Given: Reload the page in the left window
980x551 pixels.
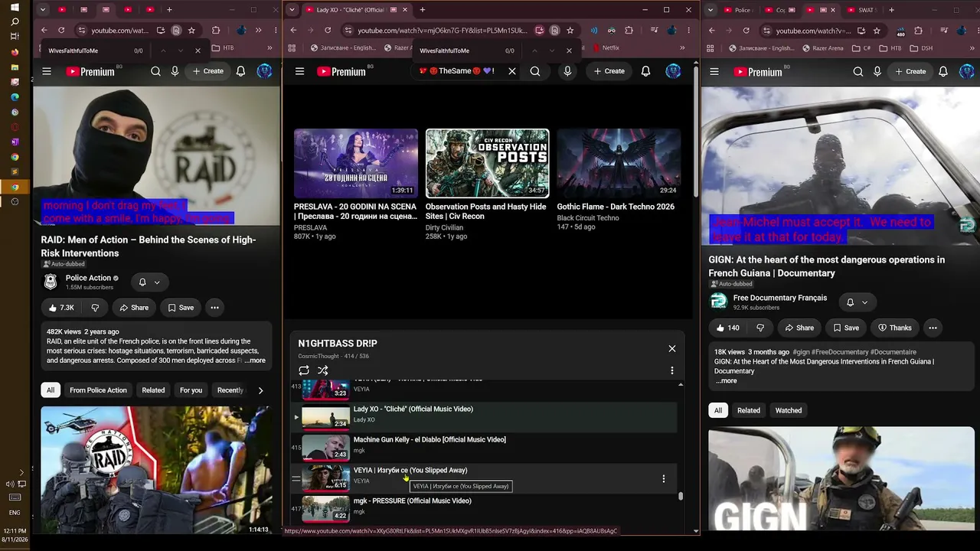Looking at the screenshot, I should [61, 31].
